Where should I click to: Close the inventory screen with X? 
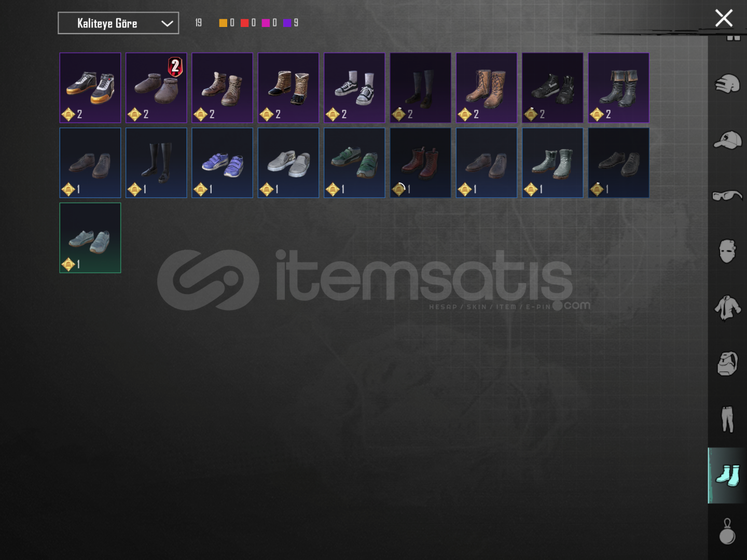[x=724, y=18]
